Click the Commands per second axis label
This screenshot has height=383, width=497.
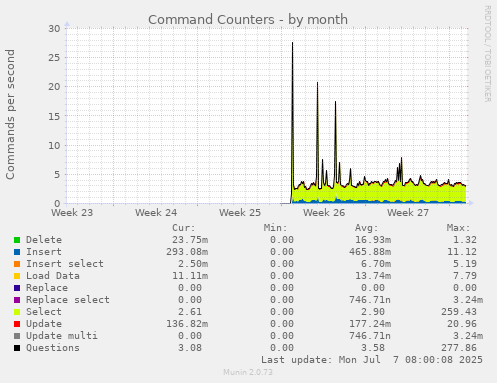click(x=10, y=114)
